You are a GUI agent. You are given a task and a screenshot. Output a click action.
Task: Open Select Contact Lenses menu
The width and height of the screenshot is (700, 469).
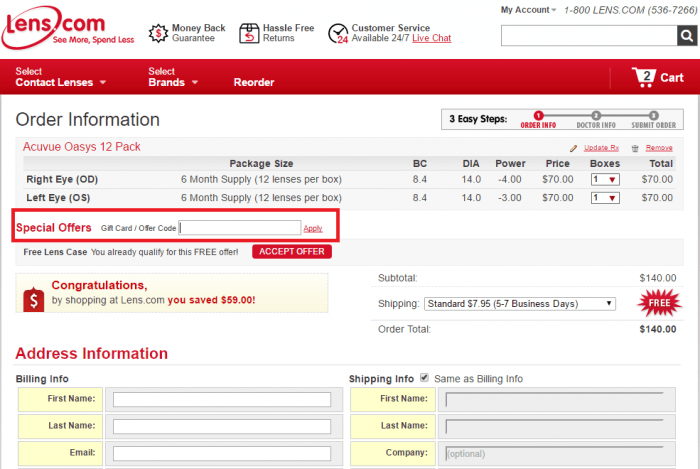coord(60,77)
